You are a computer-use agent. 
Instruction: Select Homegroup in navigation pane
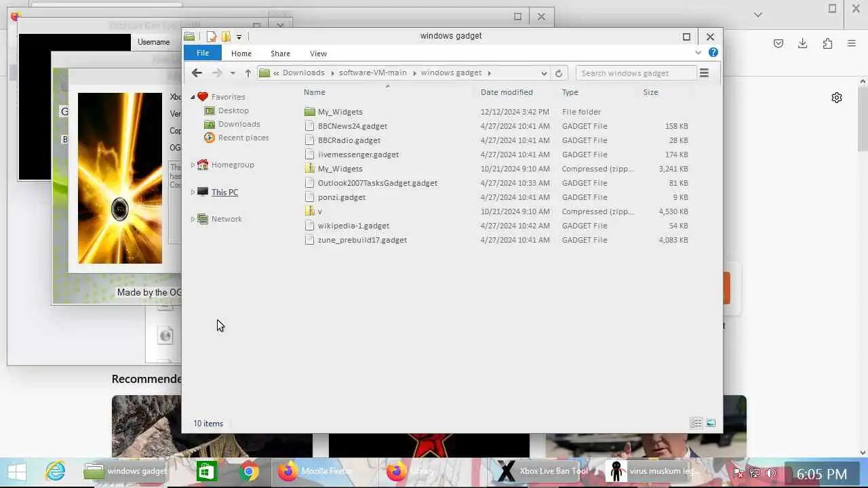(233, 165)
